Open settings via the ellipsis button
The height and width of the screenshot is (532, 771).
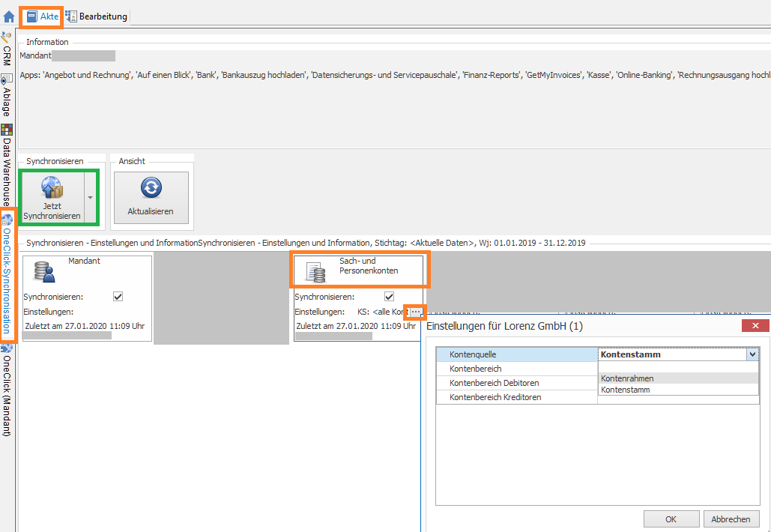[416, 312]
